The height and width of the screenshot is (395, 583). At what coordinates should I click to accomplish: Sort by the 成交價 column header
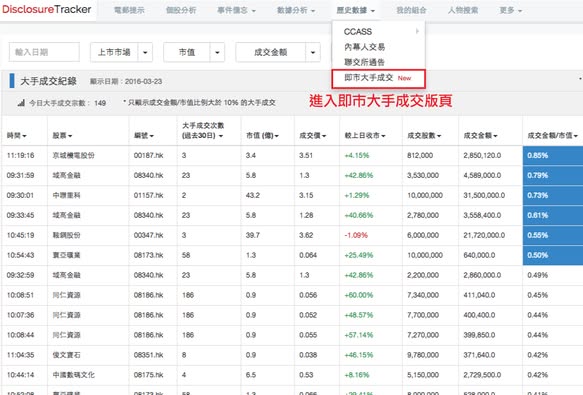[313, 136]
